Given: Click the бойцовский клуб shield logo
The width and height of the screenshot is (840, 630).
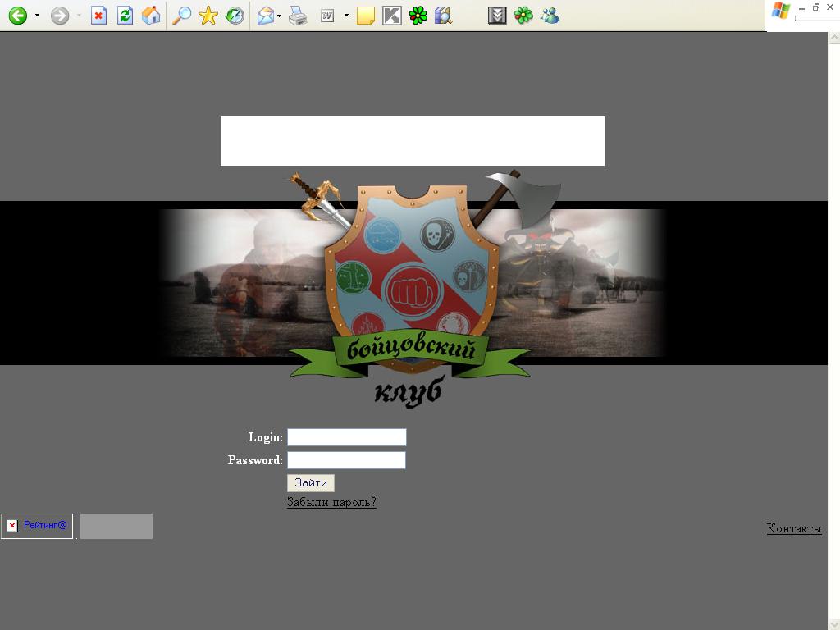Looking at the screenshot, I should 410,290.
